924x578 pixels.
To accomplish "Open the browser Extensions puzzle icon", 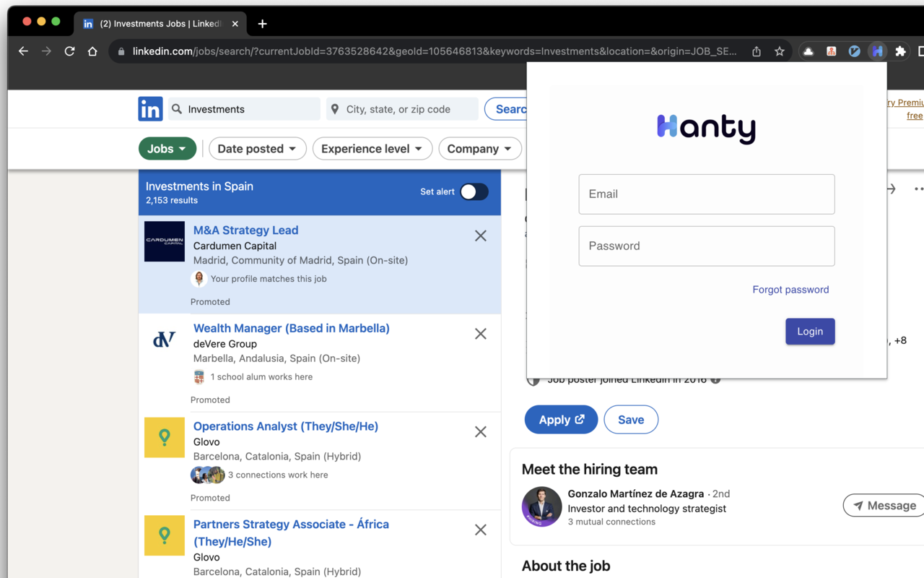I will 900,51.
